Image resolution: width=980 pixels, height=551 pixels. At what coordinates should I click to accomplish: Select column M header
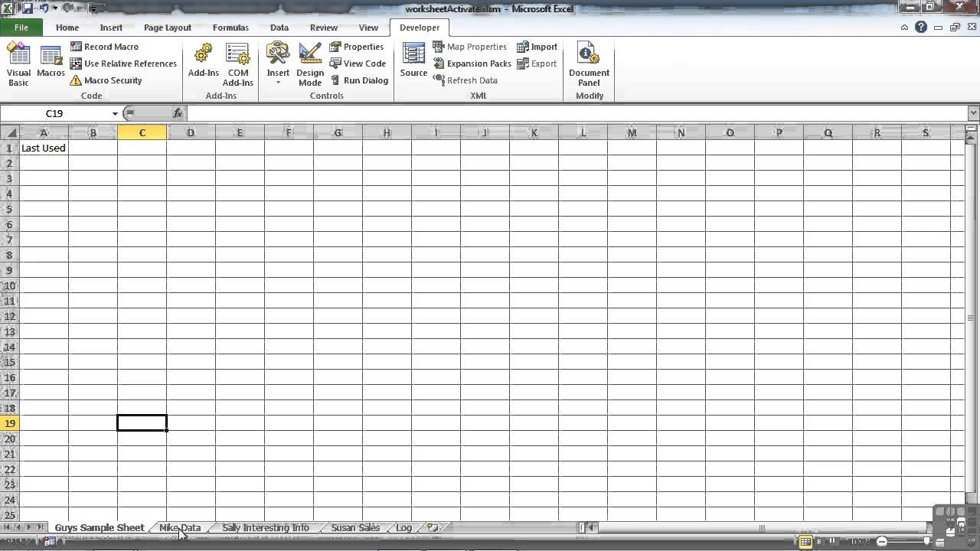point(632,132)
